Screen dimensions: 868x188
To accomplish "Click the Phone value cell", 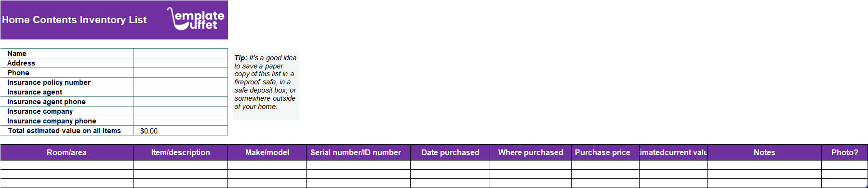I will 180,73.
